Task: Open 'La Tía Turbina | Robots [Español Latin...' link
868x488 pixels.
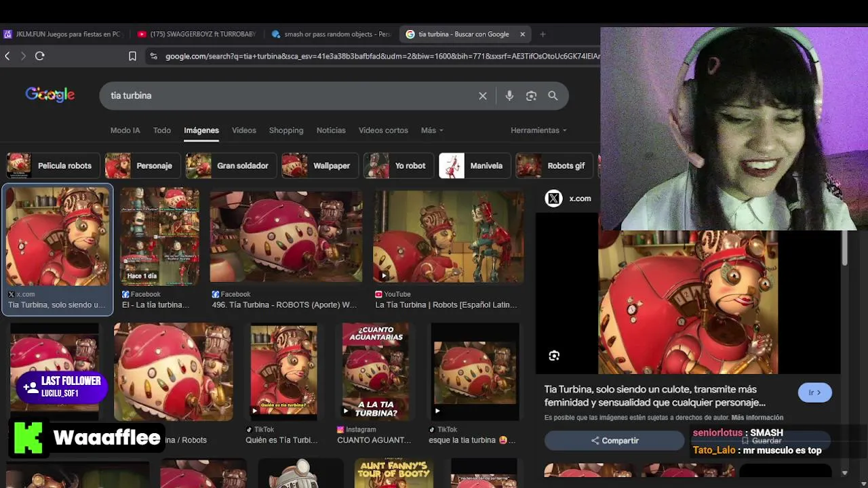Action: (x=446, y=305)
